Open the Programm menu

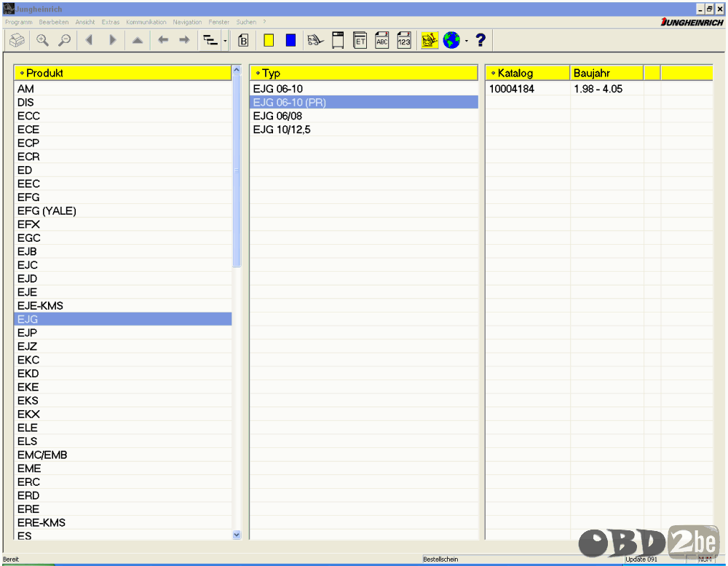[19, 22]
